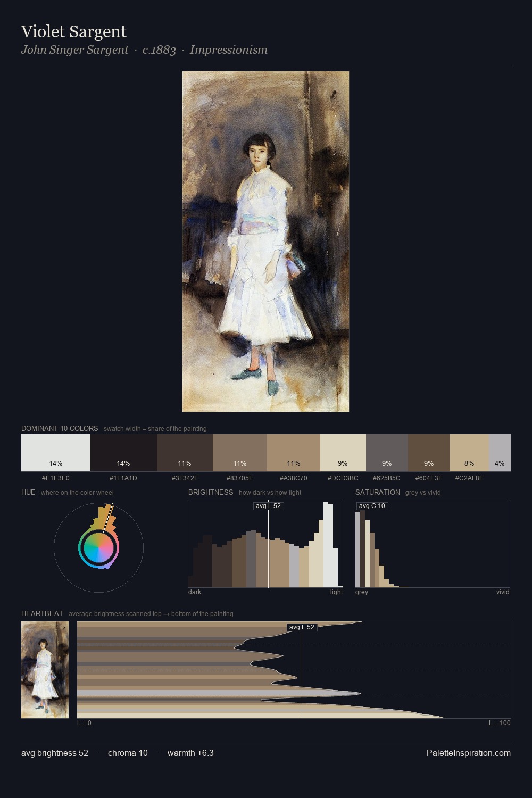This screenshot has height=798, width=532.
Task: Click the hue color wheel
Action: point(98,547)
